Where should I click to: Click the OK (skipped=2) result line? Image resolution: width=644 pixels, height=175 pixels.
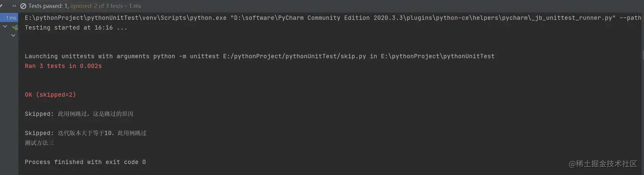[x=50, y=95]
